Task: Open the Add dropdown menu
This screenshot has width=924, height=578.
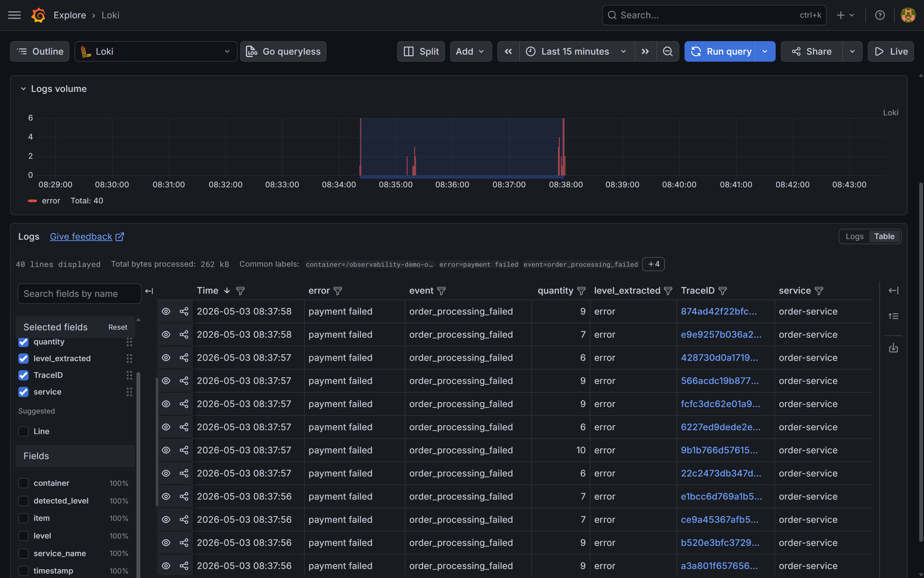Action: point(471,51)
